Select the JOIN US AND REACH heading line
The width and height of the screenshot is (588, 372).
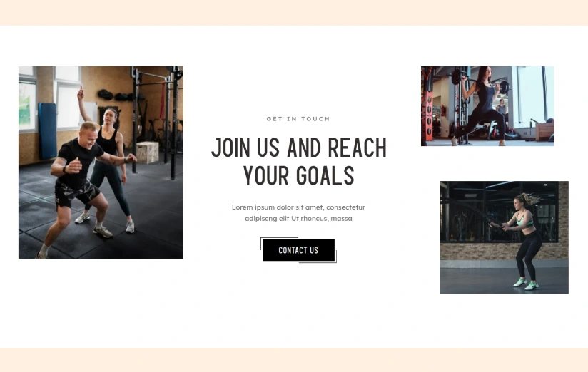(299, 148)
